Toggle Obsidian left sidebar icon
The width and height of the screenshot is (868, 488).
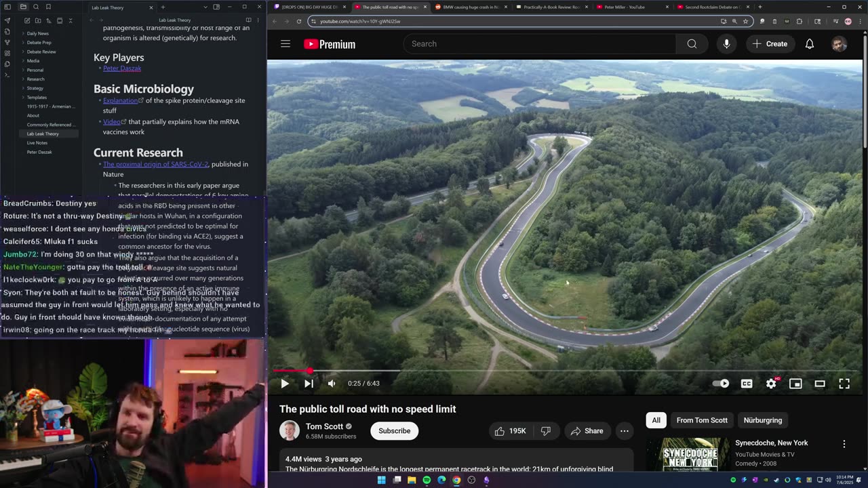7,7
